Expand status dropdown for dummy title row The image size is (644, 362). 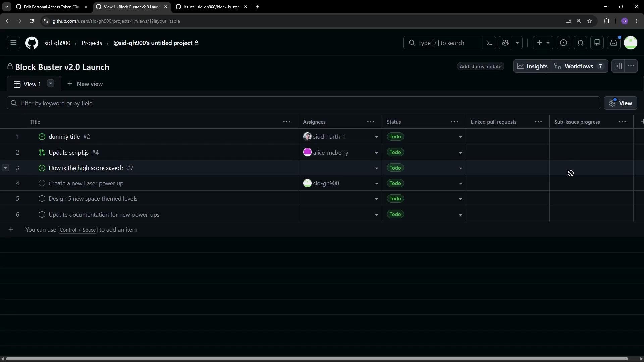point(460,137)
